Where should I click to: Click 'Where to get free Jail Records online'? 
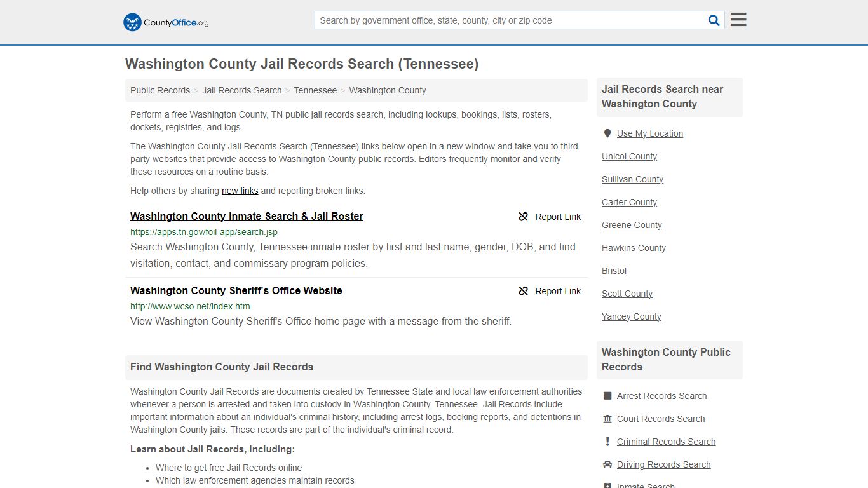229,468
